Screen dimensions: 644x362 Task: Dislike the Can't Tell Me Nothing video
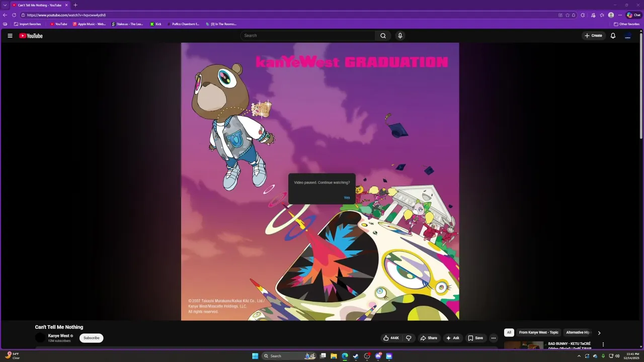(x=409, y=338)
